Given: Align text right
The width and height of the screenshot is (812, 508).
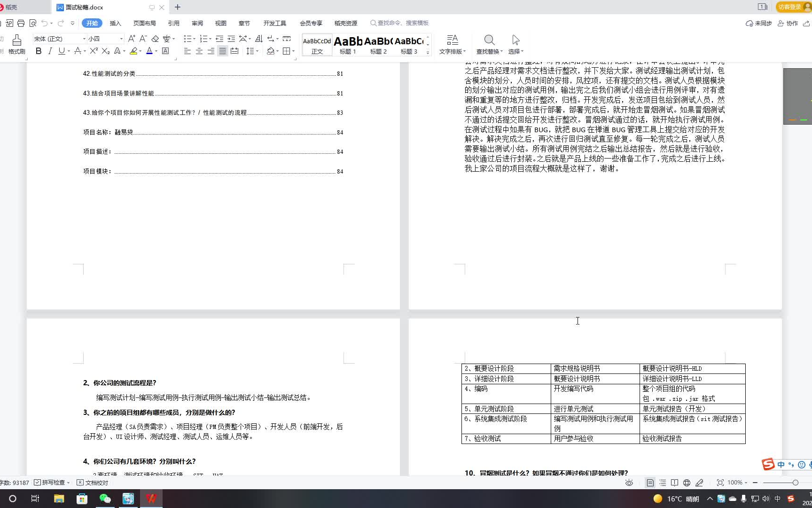Looking at the screenshot, I should coord(211,51).
